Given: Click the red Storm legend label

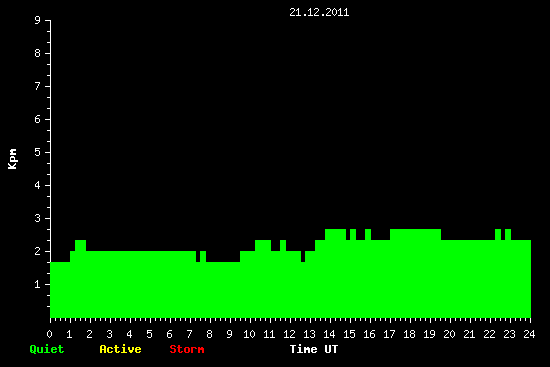Looking at the screenshot, I should click(x=187, y=349).
